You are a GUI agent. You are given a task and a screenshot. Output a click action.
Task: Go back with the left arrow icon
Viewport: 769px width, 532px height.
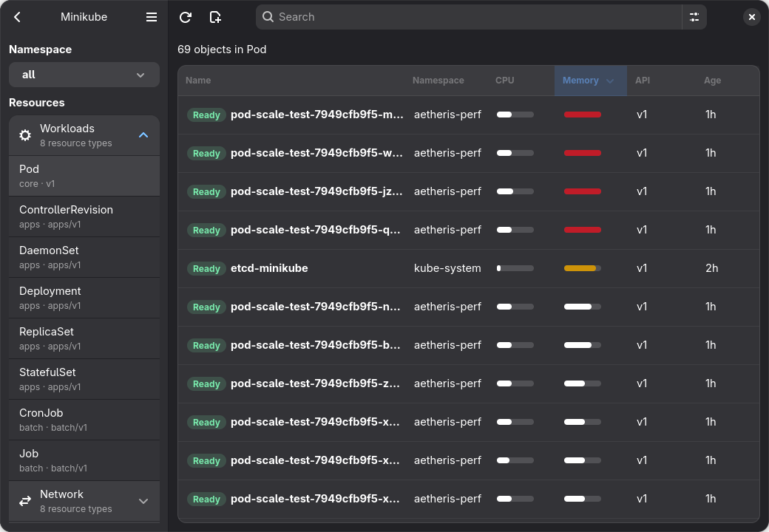[x=17, y=17]
